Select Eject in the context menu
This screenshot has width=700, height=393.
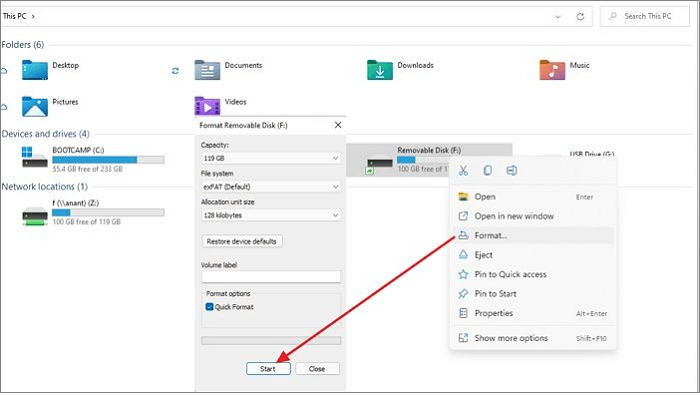point(533,255)
